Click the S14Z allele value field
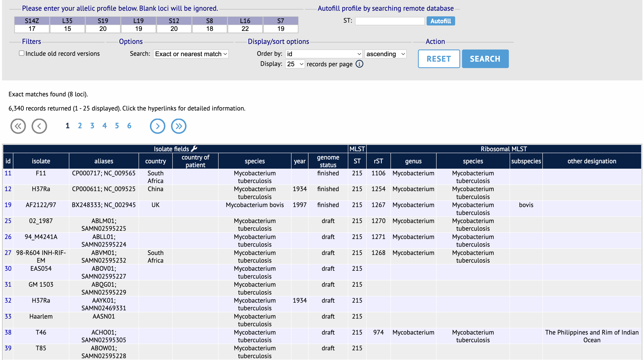The width and height of the screenshot is (644, 360). click(32, 29)
